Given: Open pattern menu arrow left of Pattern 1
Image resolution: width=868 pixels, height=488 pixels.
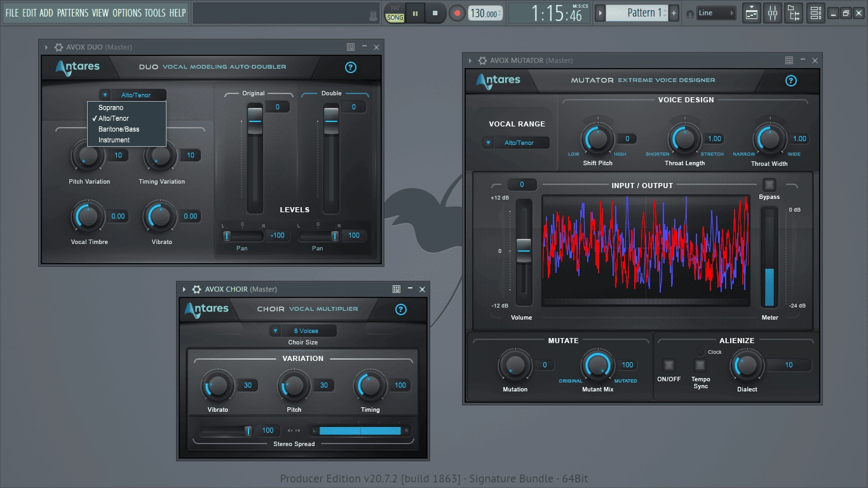Looking at the screenshot, I should point(600,13).
